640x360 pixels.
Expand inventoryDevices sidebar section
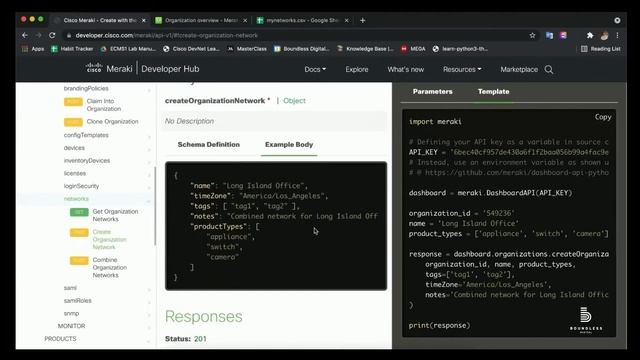[x=87, y=160]
